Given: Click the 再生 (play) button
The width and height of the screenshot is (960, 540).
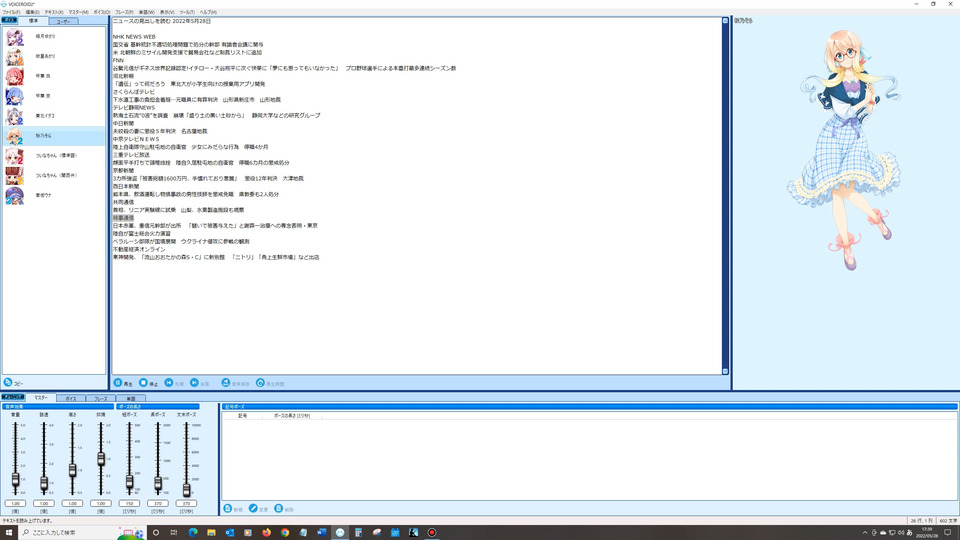Looking at the screenshot, I should (x=123, y=383).
